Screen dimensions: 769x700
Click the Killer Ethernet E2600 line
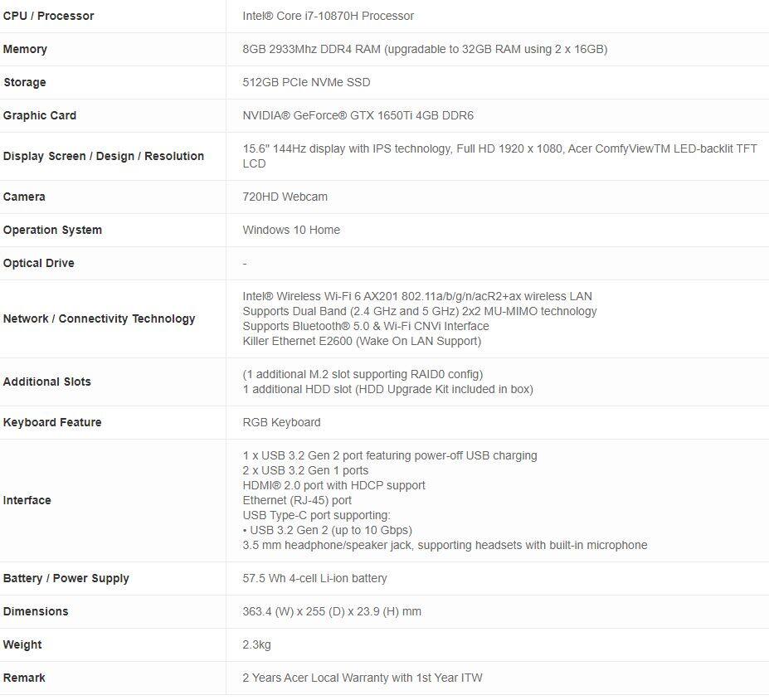click(362, 341)
